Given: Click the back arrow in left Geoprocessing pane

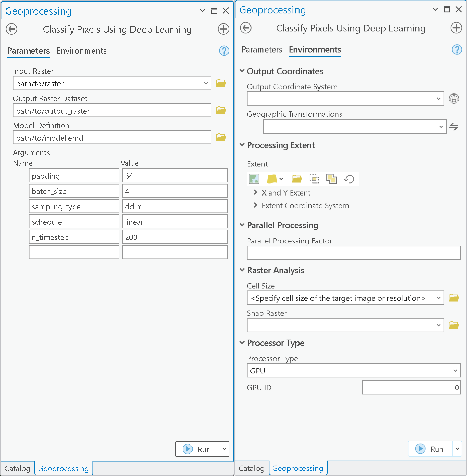Looking at the screenshot, I should pyautogui.click(x=11, y=29).
